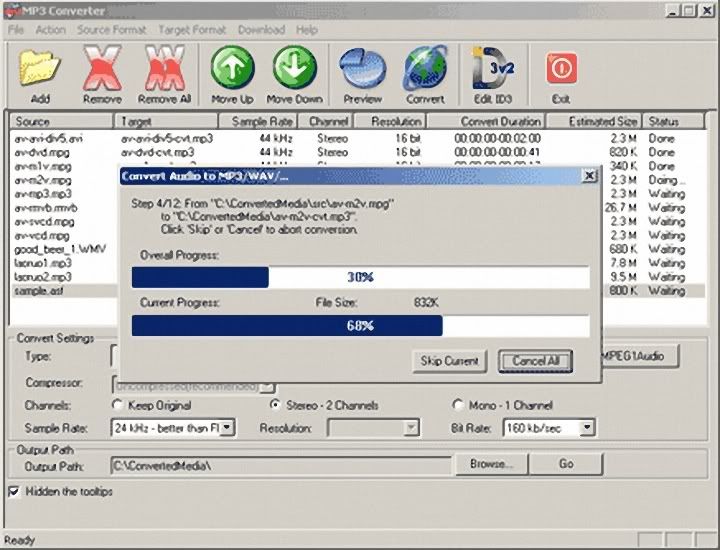The height and width of the screenshot is (550, 720).
Task: Open the Resolution dropdown
Action: pos(411,428)
